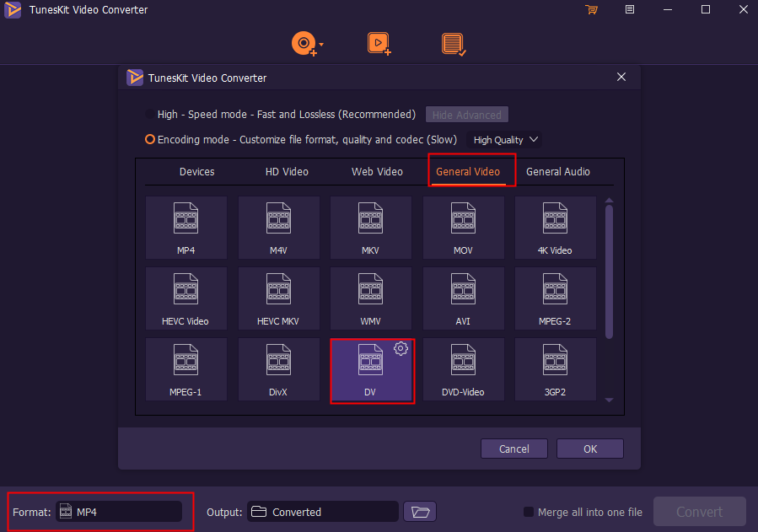Viewport: 758px width, 532px height.
Task: Open the converted files list icon
Action: click(x=454, y=44)
